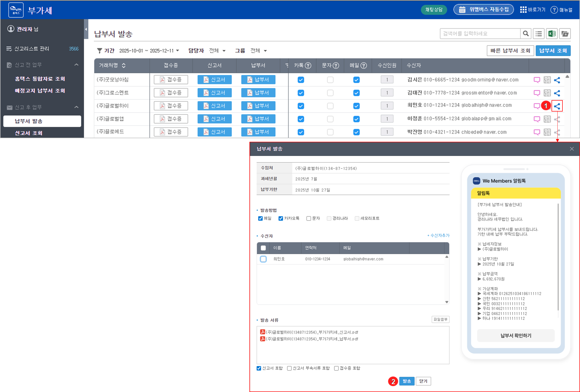
Task: Open the list view icon
Action: (x=539, y=34)
